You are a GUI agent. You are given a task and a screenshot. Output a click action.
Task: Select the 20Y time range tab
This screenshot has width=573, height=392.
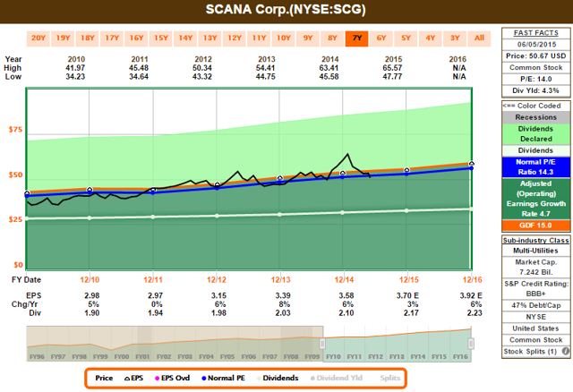point(38,38)
